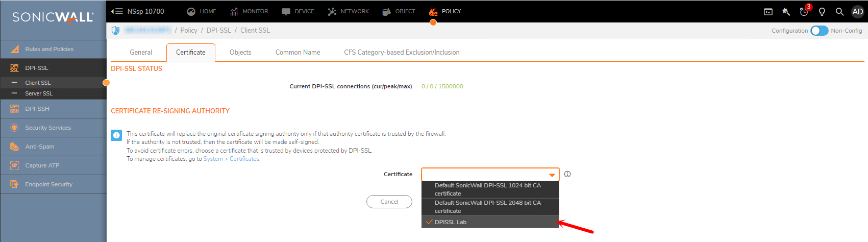This screenshot has width=868, height=242.
Task: Open Server SSL in sidebar
Action: (x=39, y=93)
